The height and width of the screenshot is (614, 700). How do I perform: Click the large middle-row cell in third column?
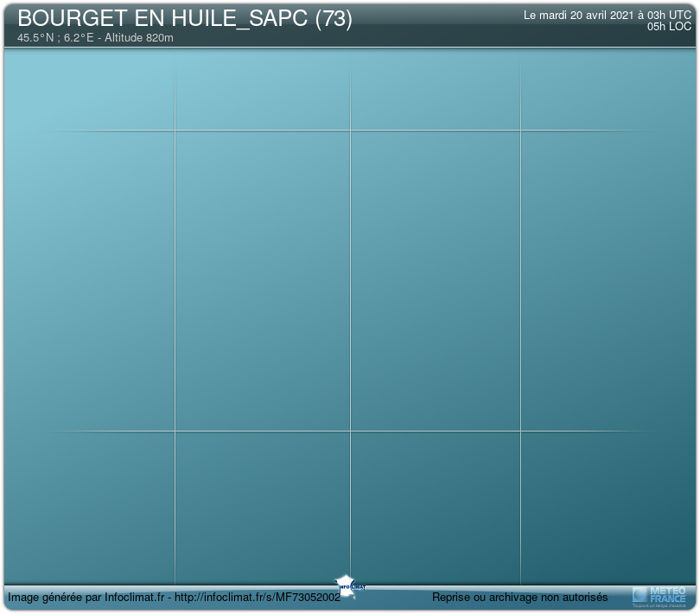tap(435, 280)
